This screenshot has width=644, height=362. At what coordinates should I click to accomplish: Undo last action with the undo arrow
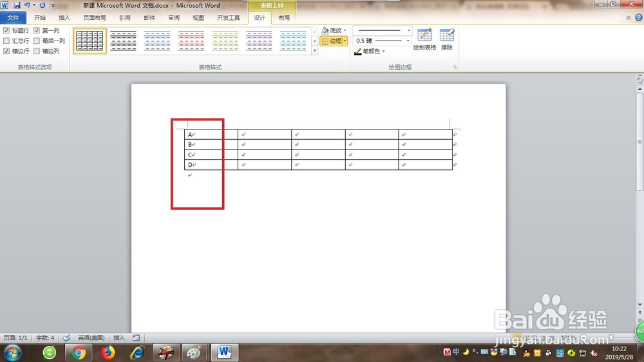27,5
